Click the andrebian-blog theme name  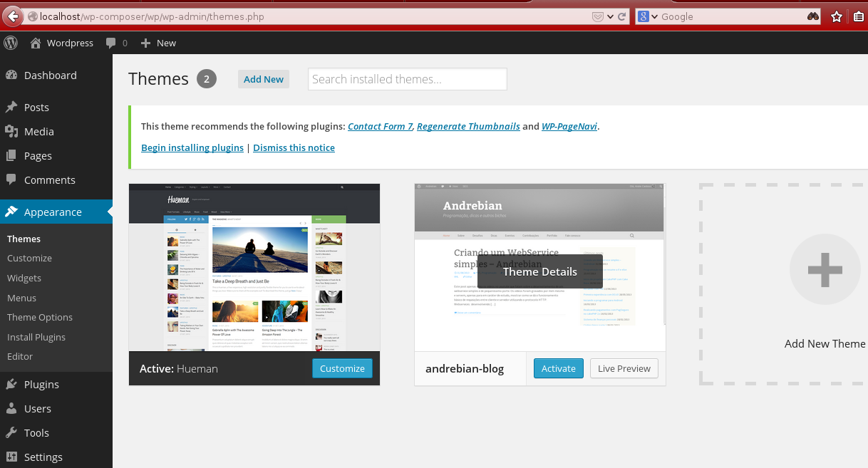point(465,368)
